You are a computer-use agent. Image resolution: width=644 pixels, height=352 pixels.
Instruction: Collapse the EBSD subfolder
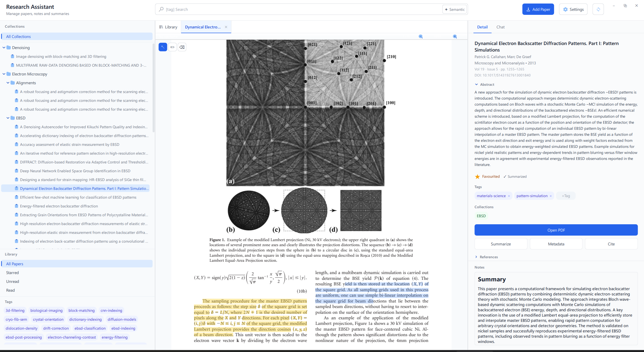point(8,118)
